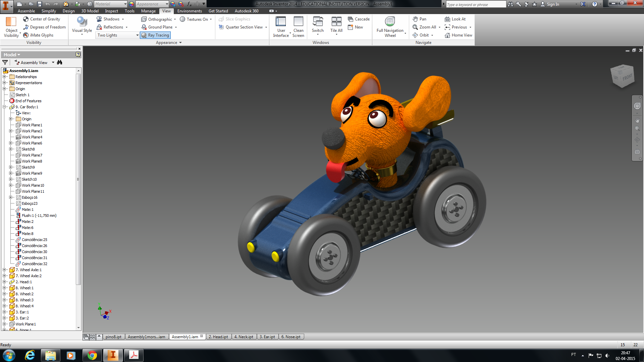Viewport: 644px width, 362px height.
Task: Click the Zoom All tool
Action: click(x=425, y=27)
